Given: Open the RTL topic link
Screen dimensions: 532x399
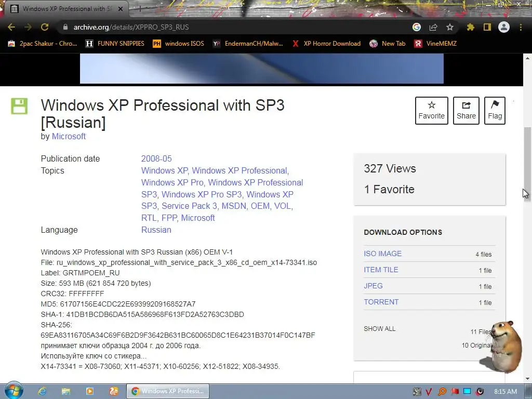Looking at the screenshot, I should click(x=149, y=218).
